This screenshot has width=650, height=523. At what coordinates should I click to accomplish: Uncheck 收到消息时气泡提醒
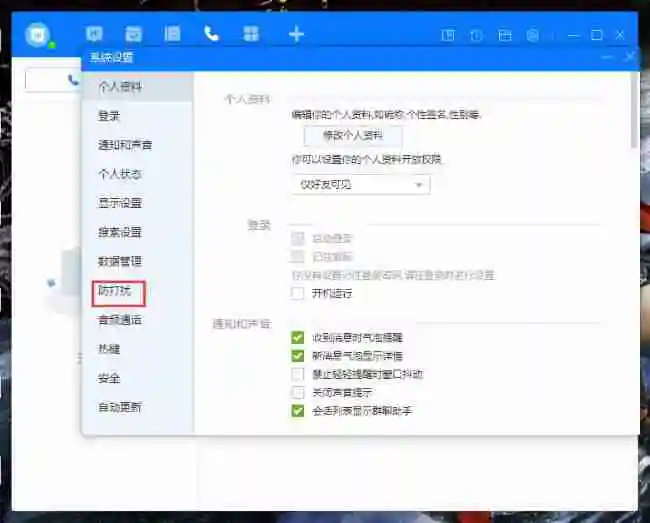298,337
